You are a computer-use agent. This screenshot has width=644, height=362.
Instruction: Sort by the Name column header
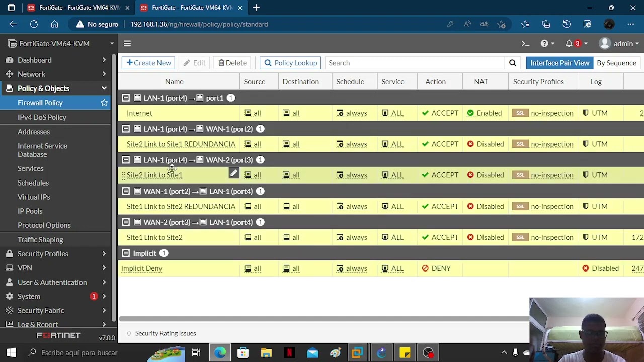[174, 82]
